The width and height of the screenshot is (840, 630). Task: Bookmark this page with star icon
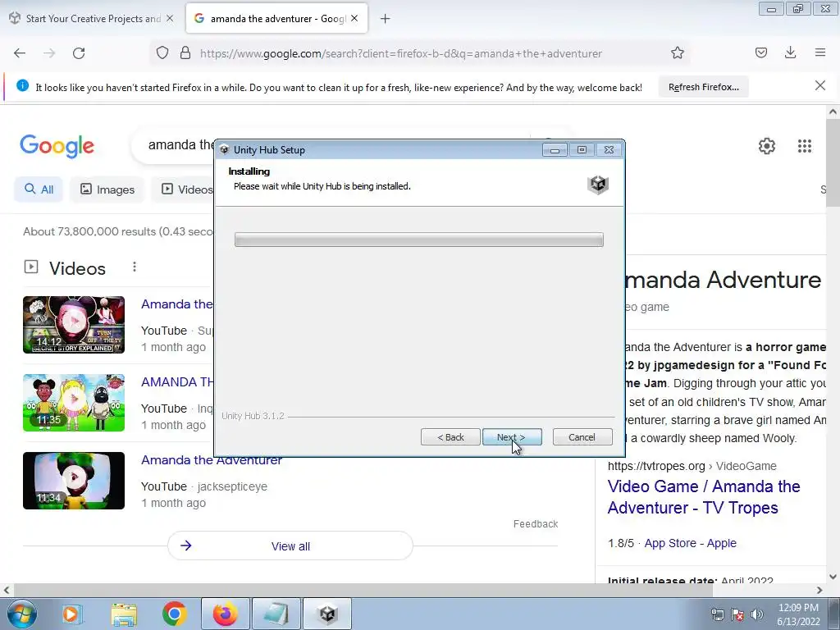point(677,53)
